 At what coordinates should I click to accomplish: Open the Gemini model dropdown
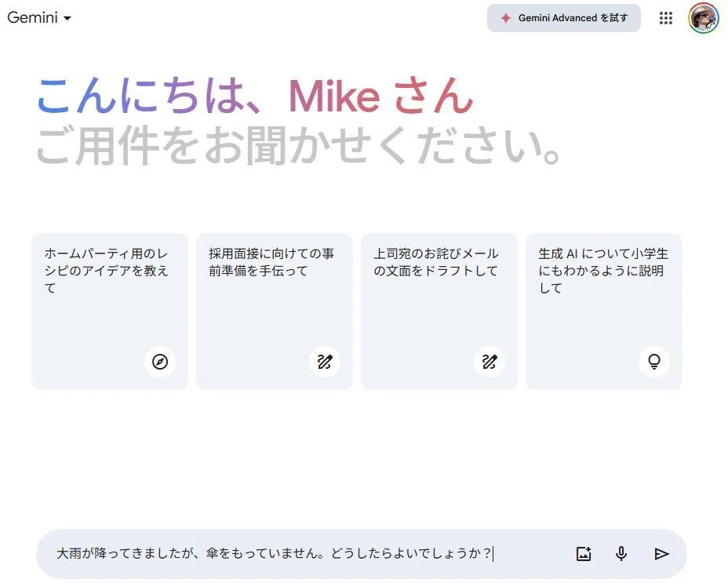39,17
